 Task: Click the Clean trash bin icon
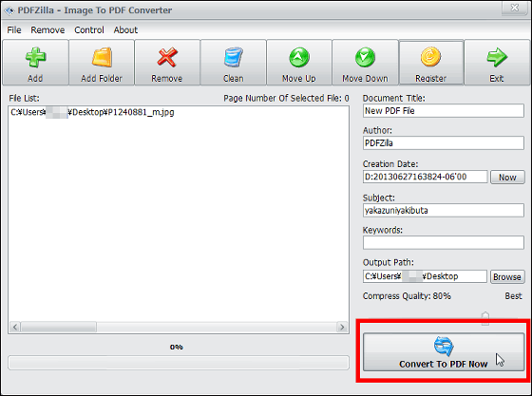(x=233, y=57)
